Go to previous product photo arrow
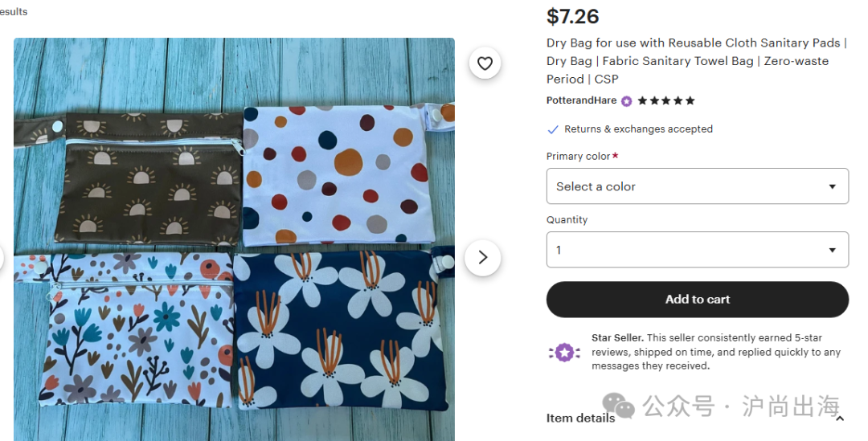This screenshot has height=441, width=868. 2,258
